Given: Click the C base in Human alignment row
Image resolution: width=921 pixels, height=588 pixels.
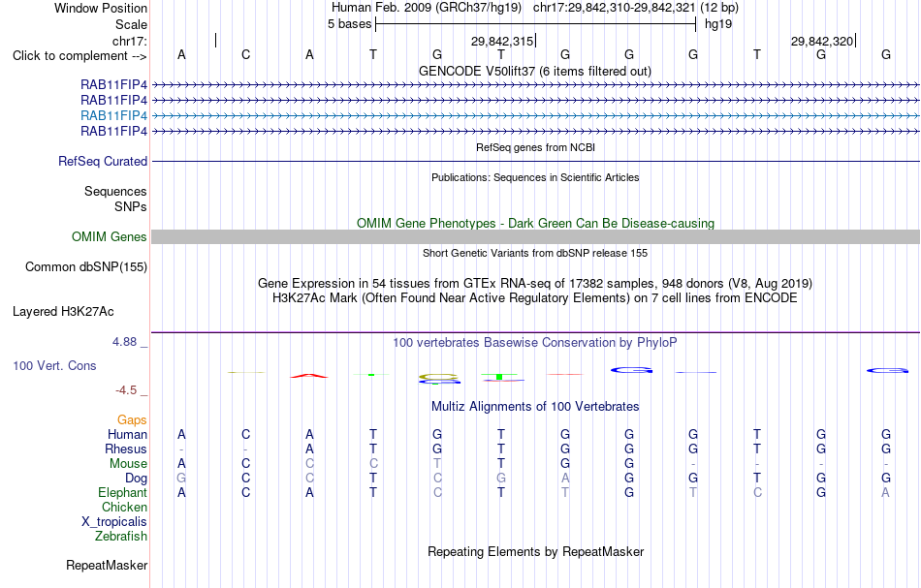Looking at the screenshot, I should coord(245,434).
